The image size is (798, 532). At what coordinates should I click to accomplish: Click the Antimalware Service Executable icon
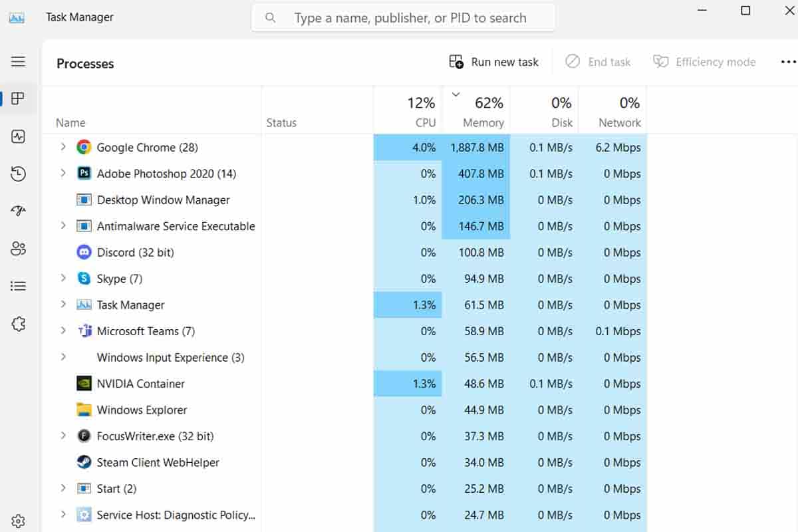84,226
